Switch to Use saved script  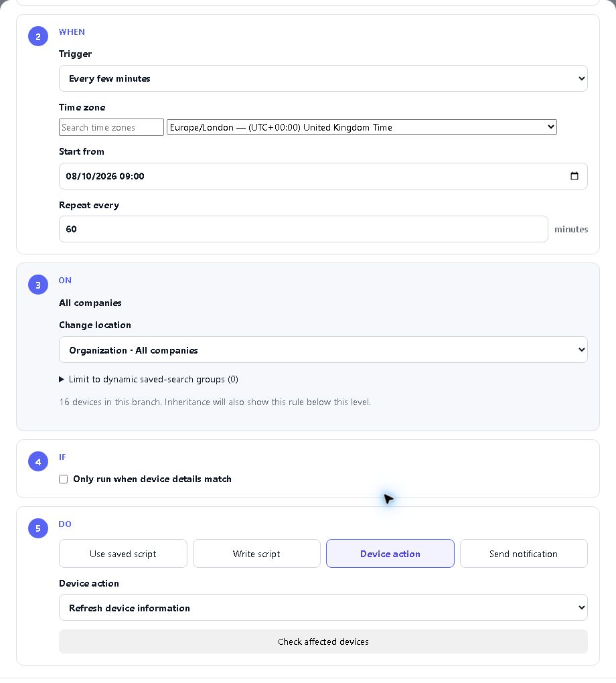pos(123,554)
